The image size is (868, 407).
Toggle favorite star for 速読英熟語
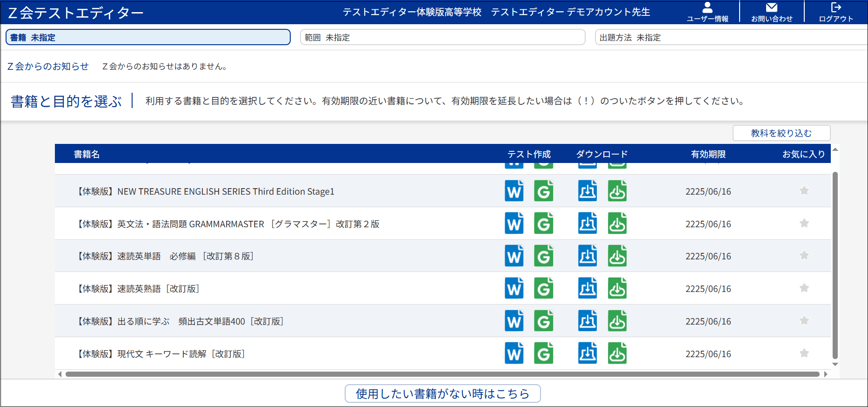pos(804,288)
